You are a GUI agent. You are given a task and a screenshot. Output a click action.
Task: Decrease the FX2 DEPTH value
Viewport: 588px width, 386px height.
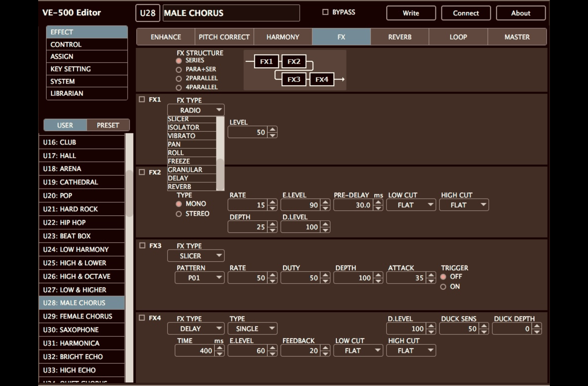[x=272, y=230]
